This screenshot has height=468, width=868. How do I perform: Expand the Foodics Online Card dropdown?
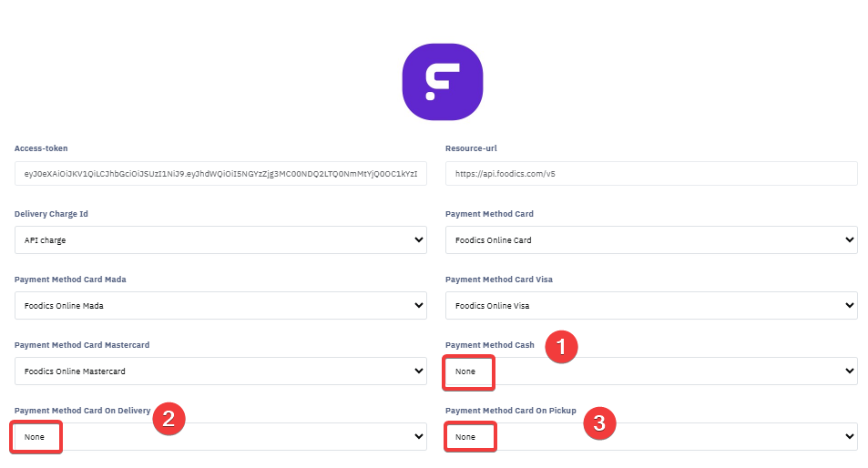click(x=650, y=240)
